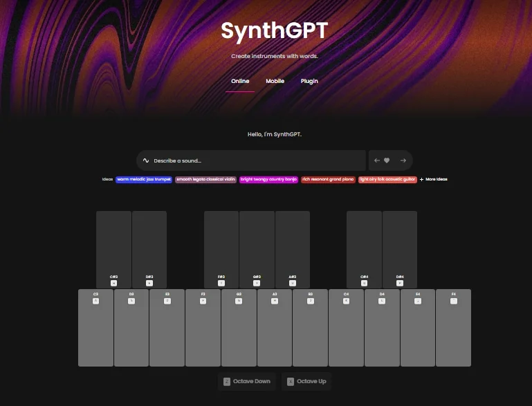The image size is (532, 406).
Task: Click the left arrow history icon
Action: coord(377,160)
